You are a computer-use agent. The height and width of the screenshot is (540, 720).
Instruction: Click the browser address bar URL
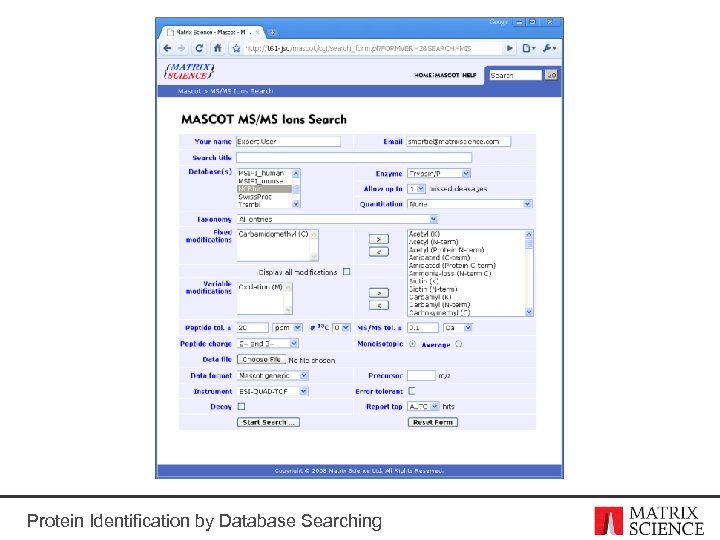coord(372,48)
